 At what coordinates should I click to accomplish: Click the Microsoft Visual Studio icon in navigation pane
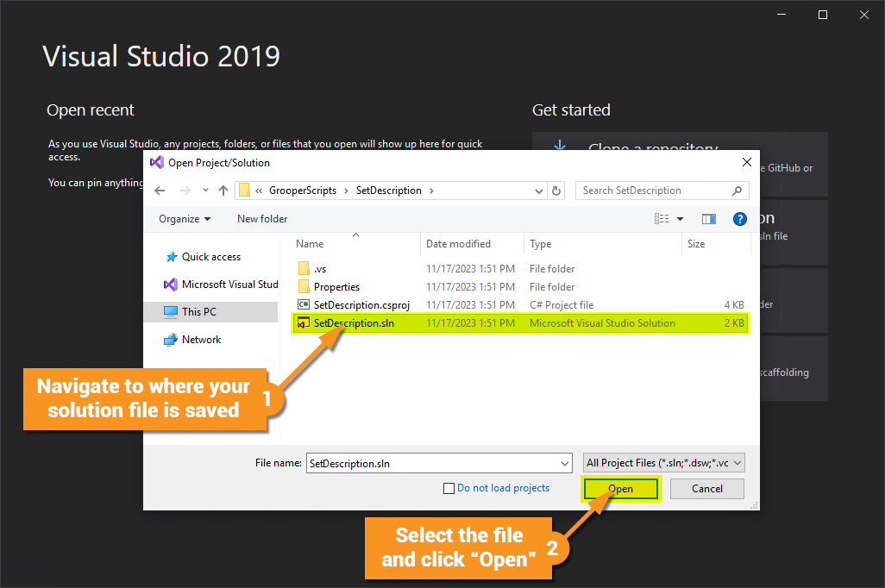point(171,285)
